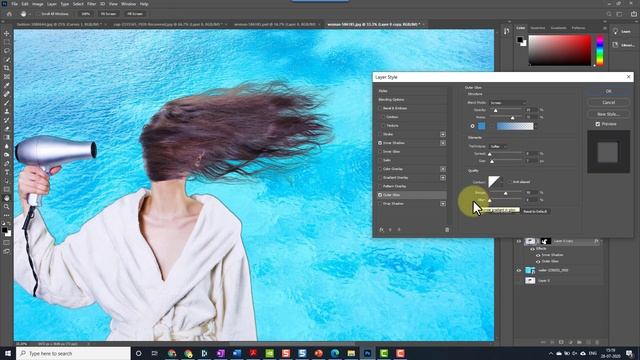Click the plus button beside Stroke
640x360 pixels.
(443, 134)
